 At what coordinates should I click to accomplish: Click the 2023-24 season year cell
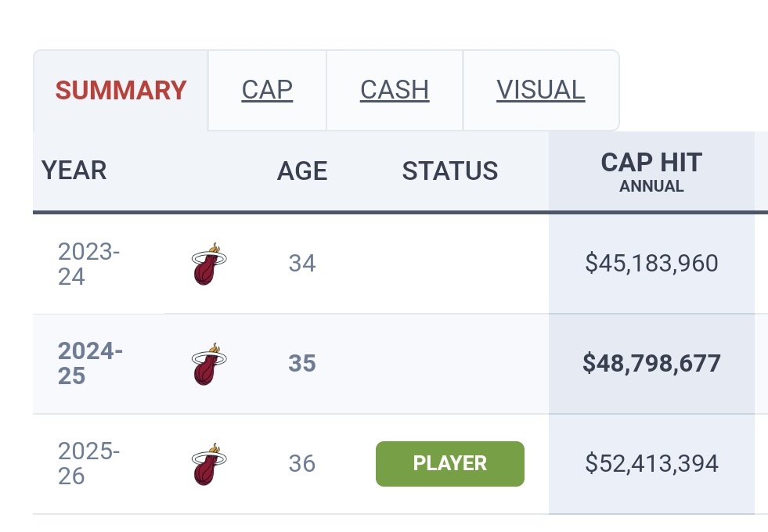(x=88, y=264)
